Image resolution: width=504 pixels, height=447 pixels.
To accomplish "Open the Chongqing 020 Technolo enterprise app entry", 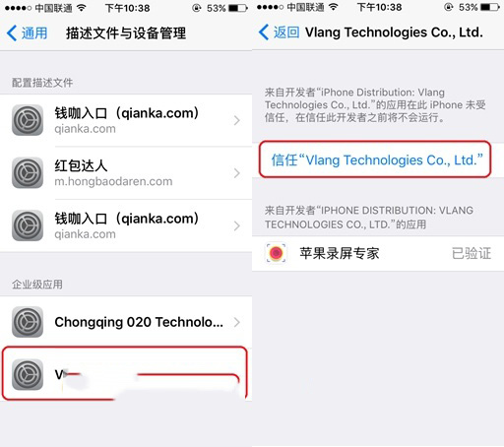I will pos(126,322).
